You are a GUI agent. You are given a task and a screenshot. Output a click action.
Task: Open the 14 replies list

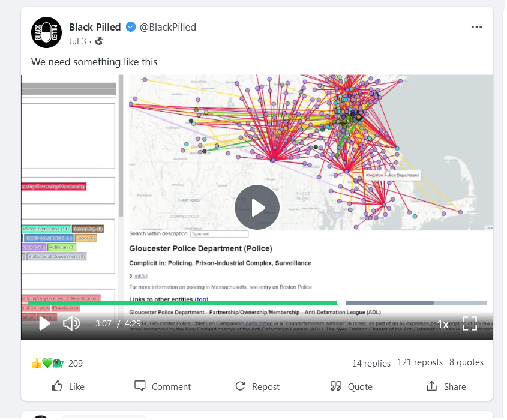[371, 364]
